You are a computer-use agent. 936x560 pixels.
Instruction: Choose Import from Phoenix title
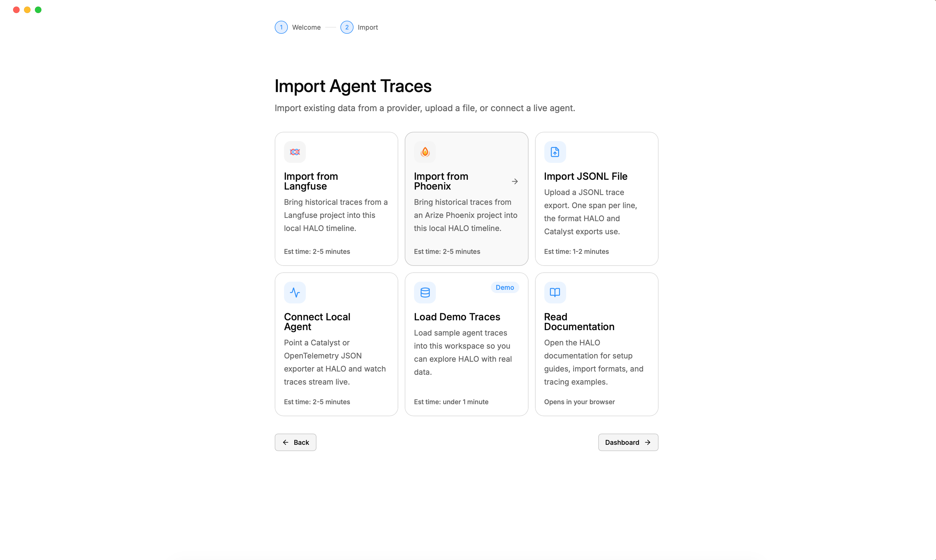click(441, 181)
